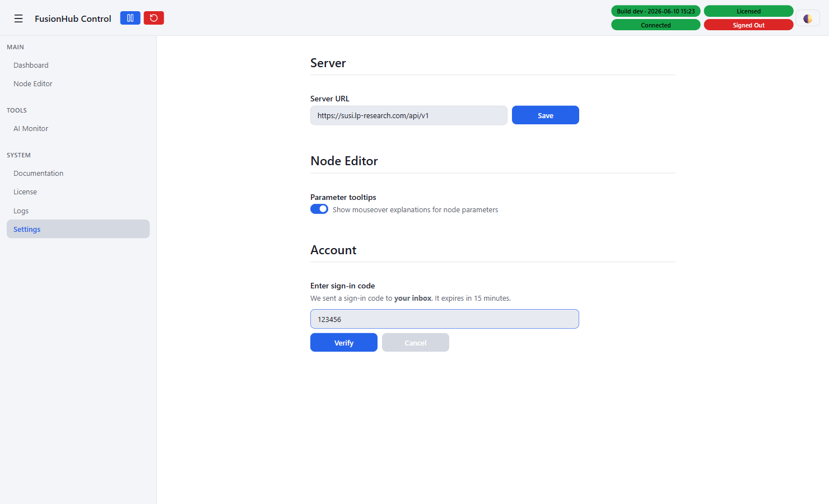Save the Server URL
The width and height of the screenshot is (829, 504).
pyautogui.click(x=546, y=115)
